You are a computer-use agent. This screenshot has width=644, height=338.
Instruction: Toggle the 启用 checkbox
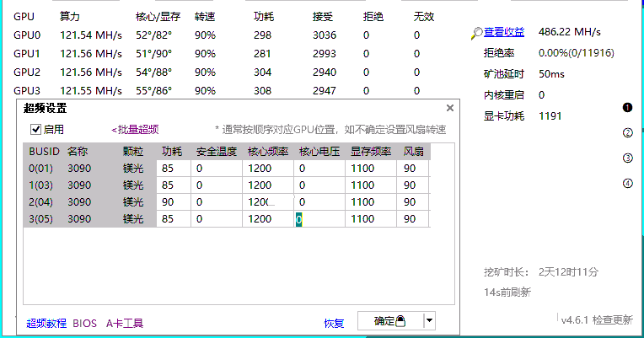tap(36, 130)
